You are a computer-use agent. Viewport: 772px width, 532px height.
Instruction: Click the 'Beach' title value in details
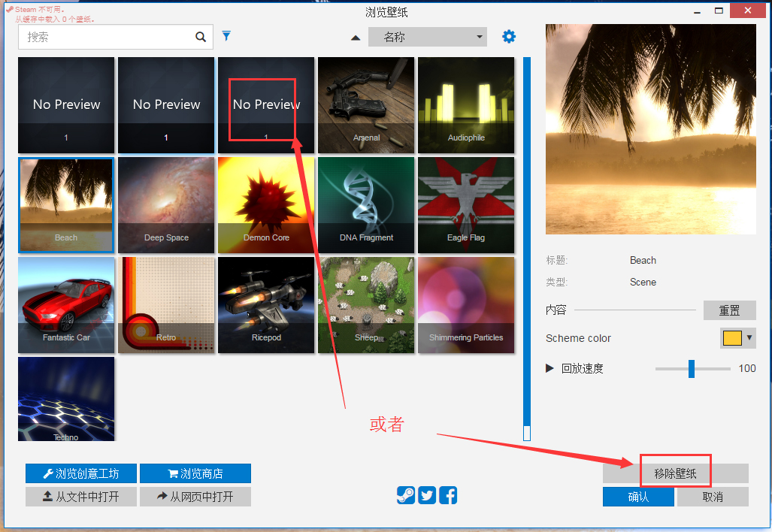point(643,260)
